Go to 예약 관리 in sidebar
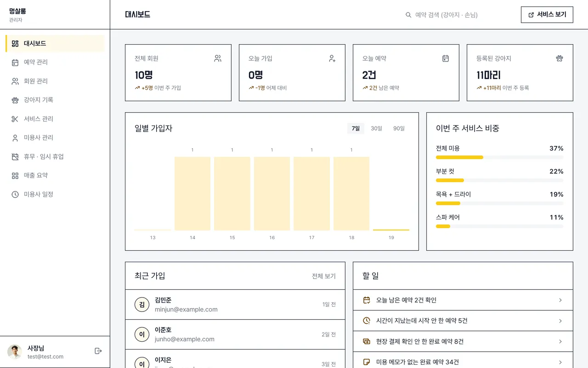Viewport: 588px width, 368px height. [55, 63]
